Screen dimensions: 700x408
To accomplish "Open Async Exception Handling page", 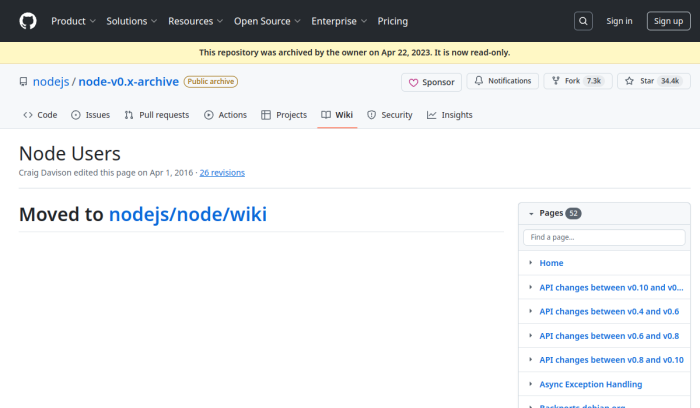I will pos(591,384).
